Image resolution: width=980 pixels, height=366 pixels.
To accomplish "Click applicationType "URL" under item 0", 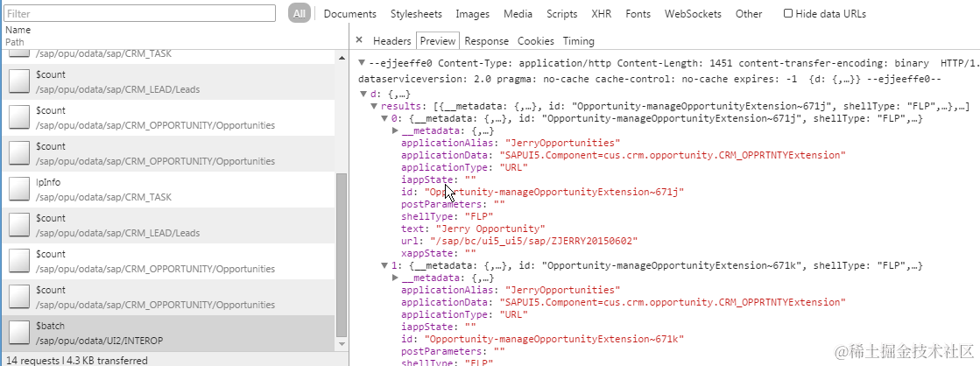I will point(513,167).
